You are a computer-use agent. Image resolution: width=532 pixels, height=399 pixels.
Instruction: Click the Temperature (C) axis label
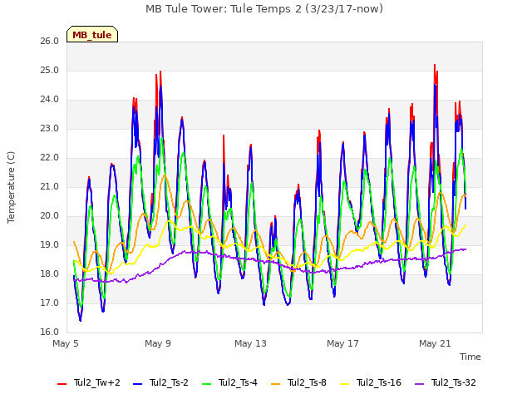(x=11, y=187)
